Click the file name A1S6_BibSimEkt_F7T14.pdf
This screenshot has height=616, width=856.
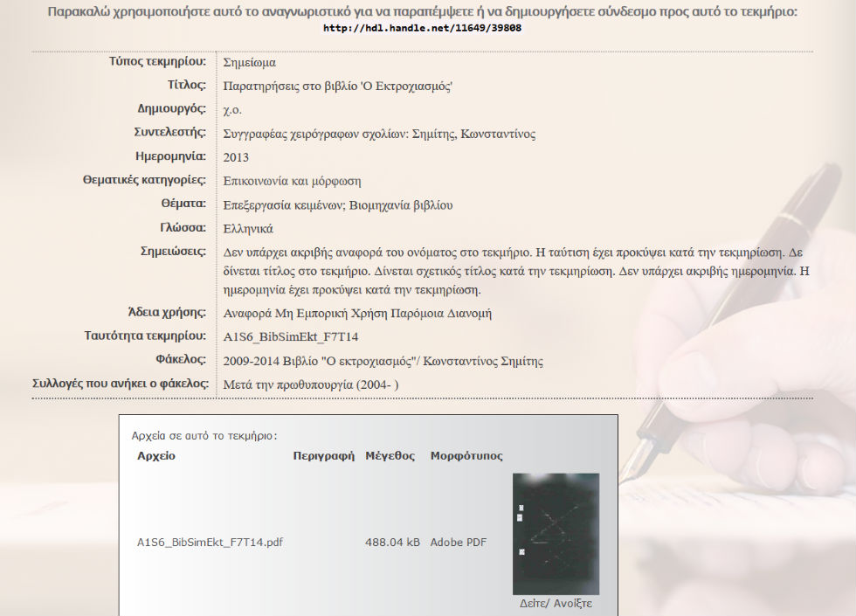click(210, 543)
